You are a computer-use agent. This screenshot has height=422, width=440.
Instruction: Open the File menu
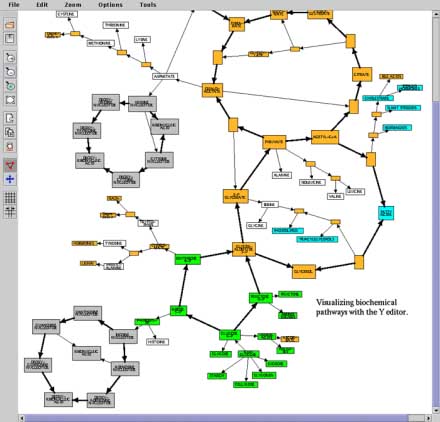coord(14,5)
